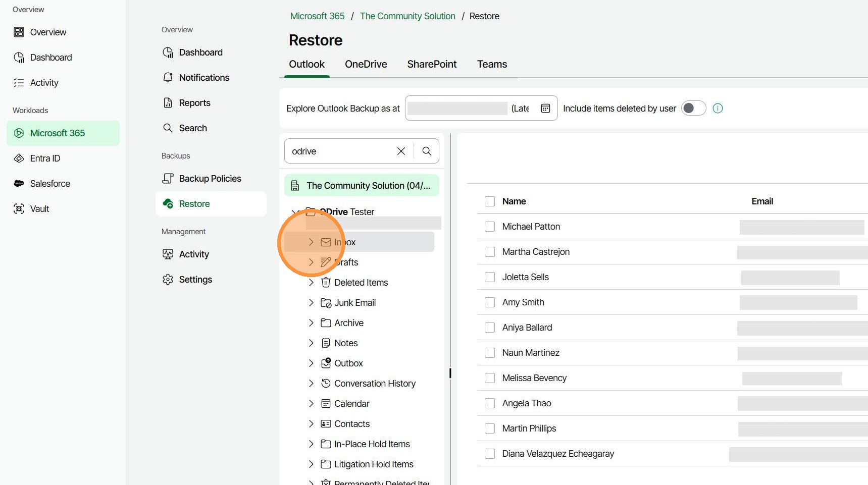Click the search magnifier icon in tree
868x485 pixels.
pos(427,151)
